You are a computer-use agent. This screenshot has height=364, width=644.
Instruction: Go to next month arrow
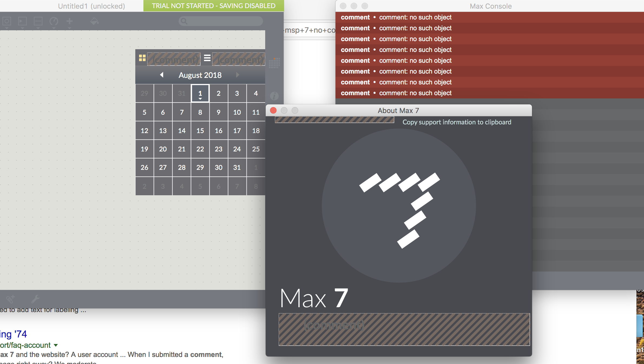238,75
